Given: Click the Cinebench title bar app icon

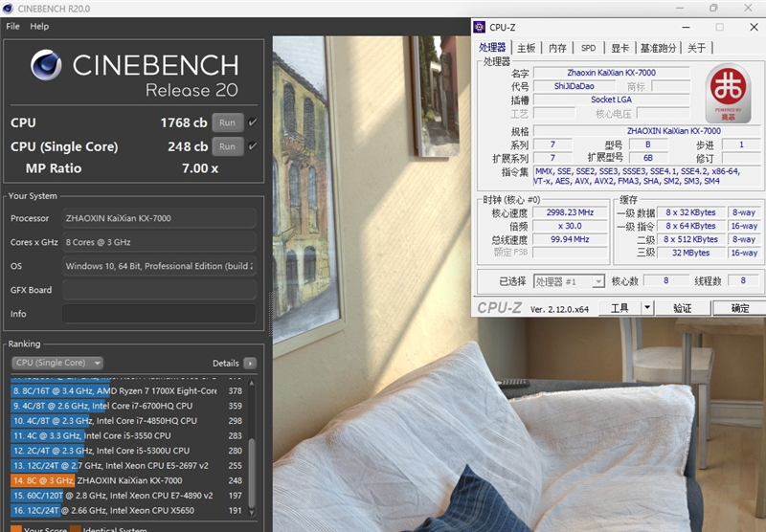Looking at the screenshot, I should point(10,8).
